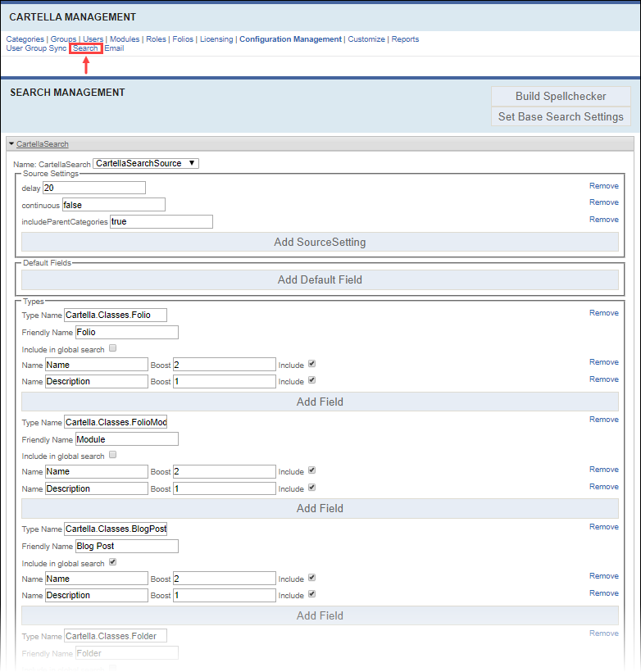Click the Friendly Name field Blog Post
The image size is (641, 672).
tap(127, 546)
